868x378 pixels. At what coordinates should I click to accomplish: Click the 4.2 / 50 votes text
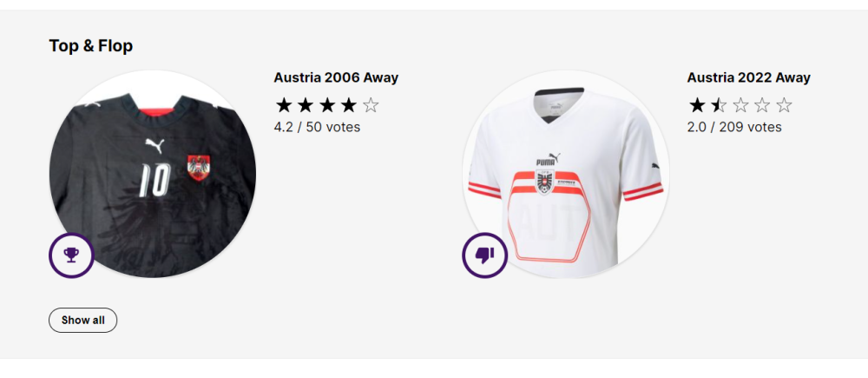(x=317, y=127)
